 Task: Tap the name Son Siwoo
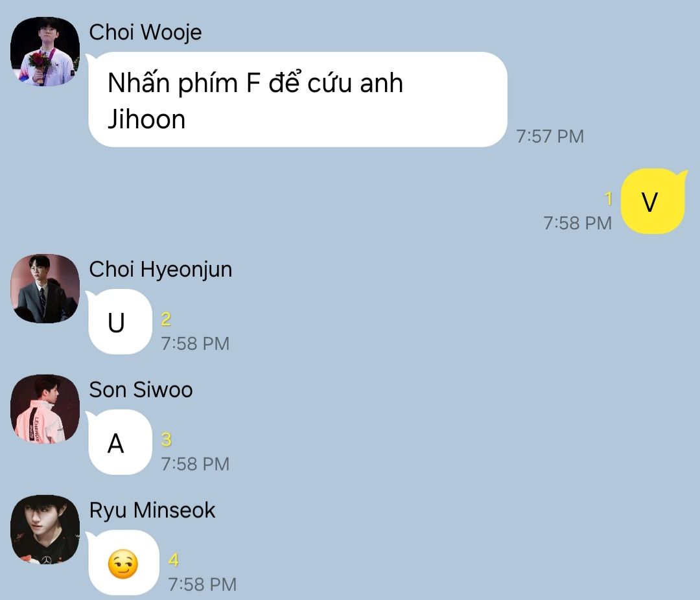141,389
